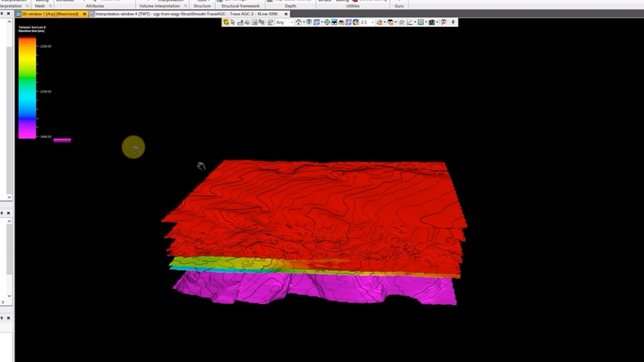Screen dimensions: 644x362
Task: Click the red figure icon near toolbar end
Action: pyautogui.click(x=443, y=23)
